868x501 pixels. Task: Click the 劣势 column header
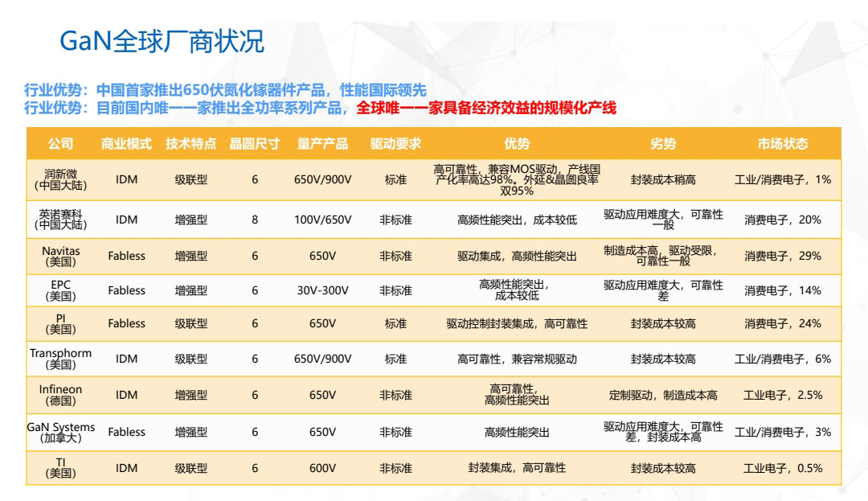[663, 144]
